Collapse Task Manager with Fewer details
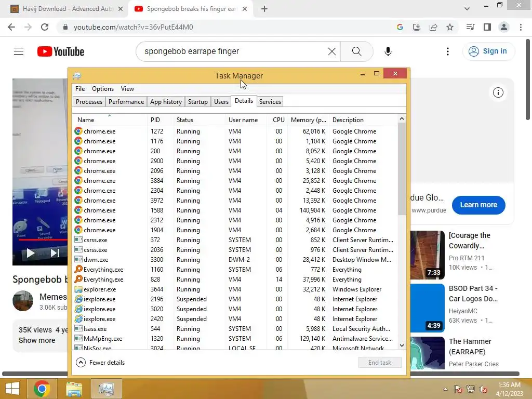Image resolution: width=532 pixels, height=399 pixels. coord(100,362)
